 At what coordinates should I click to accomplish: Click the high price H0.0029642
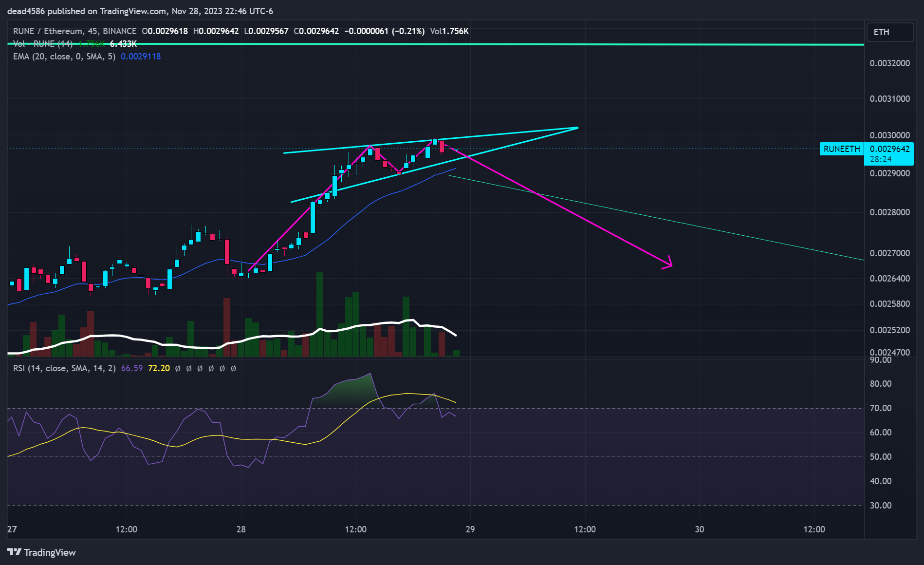(216, 31)
